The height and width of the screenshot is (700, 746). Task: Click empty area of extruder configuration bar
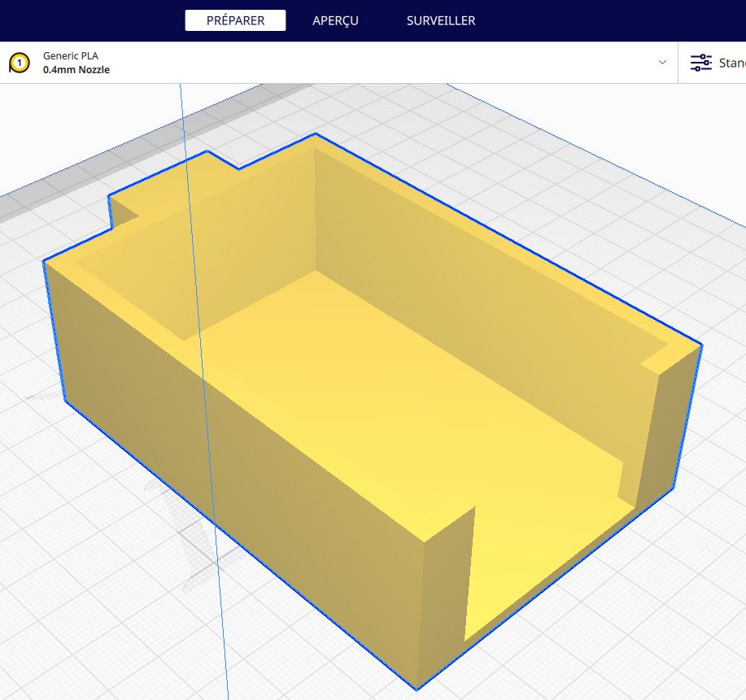381,63
